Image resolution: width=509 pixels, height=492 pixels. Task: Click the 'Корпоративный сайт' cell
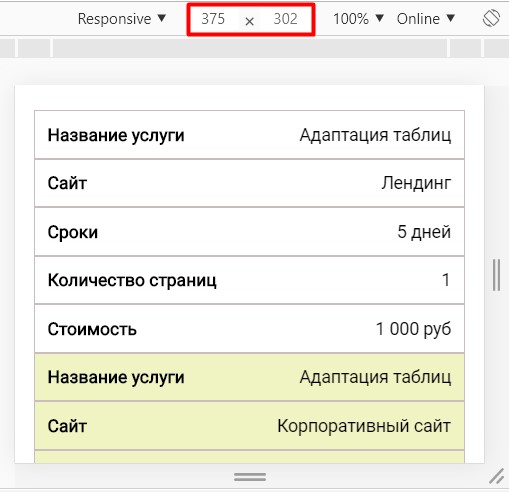pos(364,426)
